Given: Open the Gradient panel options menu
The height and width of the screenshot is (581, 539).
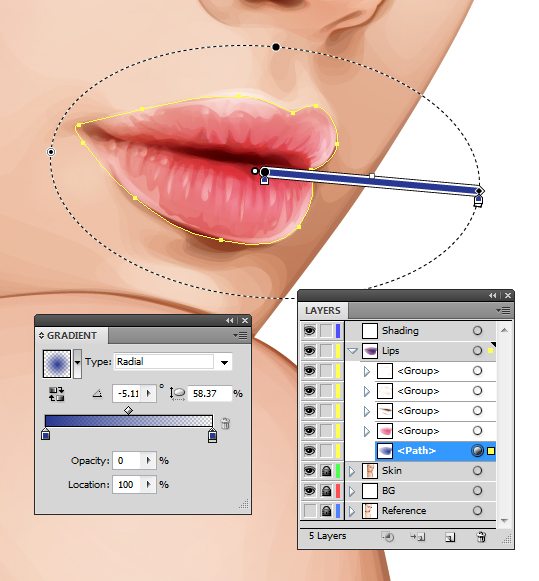Looking at the screenshot, I should pyautogui.click(x=240, y=336).
